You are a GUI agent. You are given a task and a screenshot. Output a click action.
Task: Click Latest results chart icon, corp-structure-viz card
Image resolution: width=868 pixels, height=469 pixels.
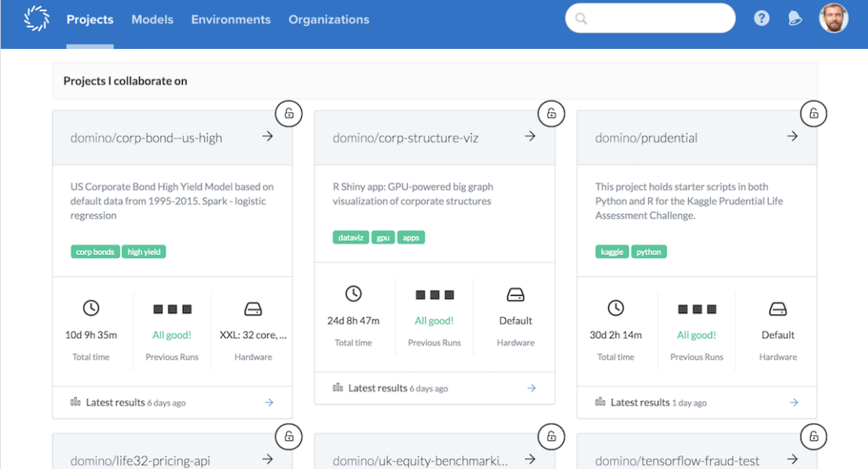click(x=338, y=387)
